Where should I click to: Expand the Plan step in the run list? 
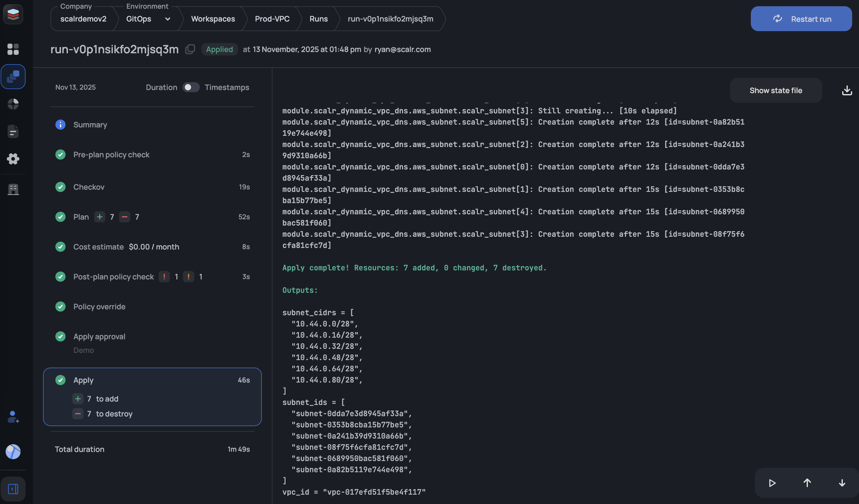tap(81, 217)
